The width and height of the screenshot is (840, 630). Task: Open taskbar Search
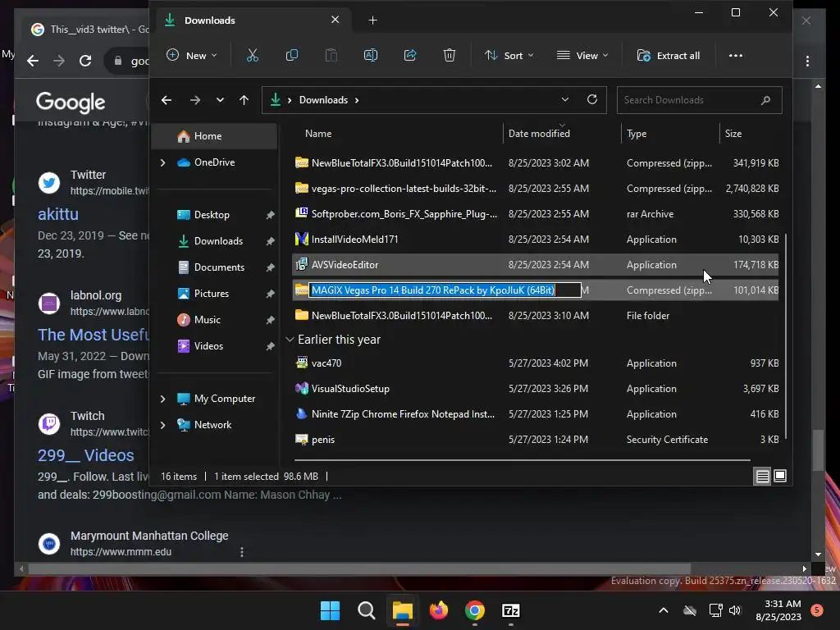pos(367,610)
